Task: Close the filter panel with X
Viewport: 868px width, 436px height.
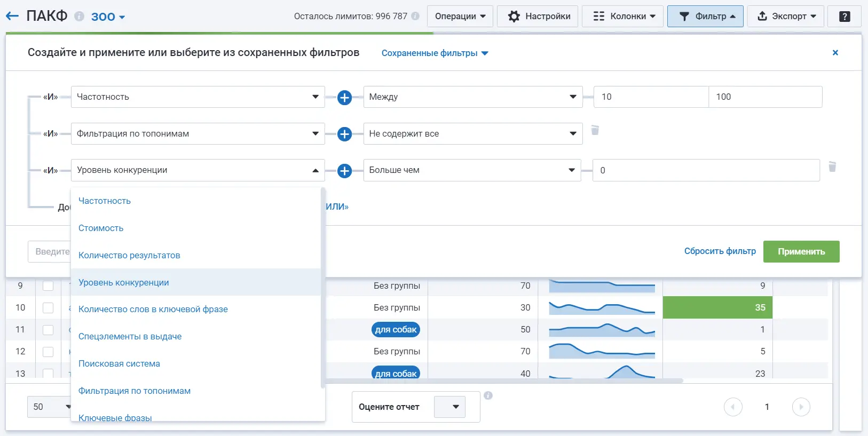Action: (835, 52)
